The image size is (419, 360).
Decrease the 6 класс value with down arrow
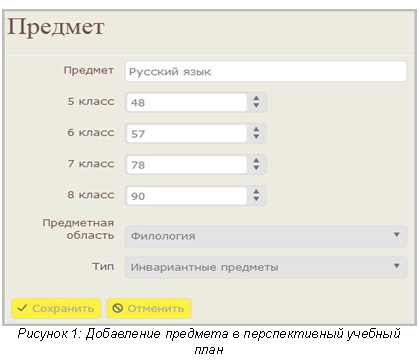click(256, 137)
